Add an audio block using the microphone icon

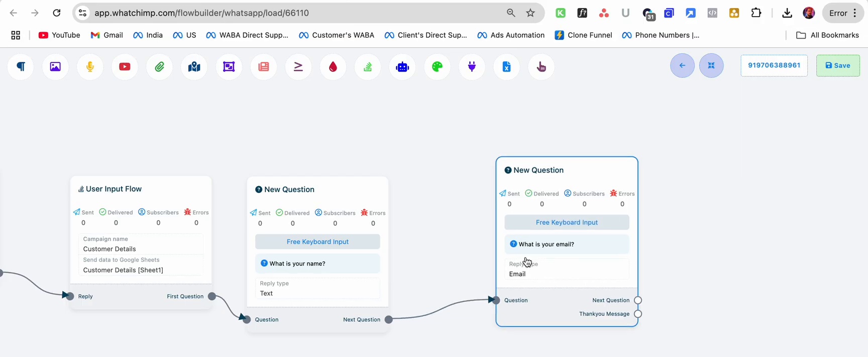point(90,67)
